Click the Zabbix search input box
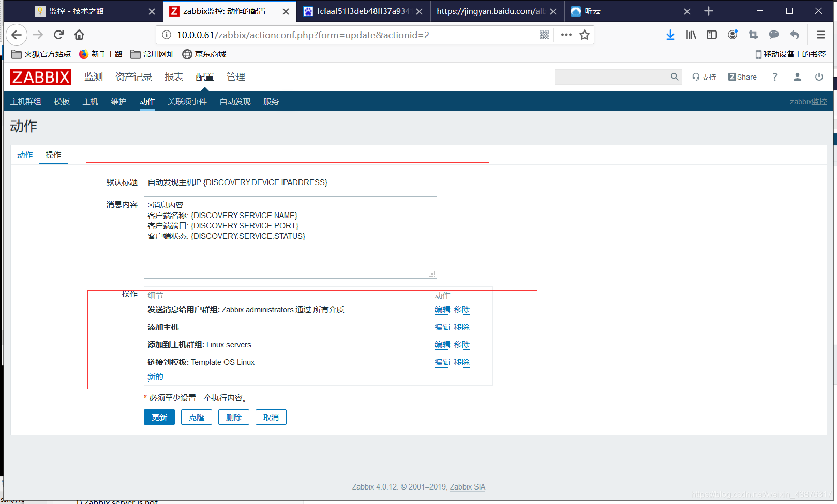 pos(612,77)
